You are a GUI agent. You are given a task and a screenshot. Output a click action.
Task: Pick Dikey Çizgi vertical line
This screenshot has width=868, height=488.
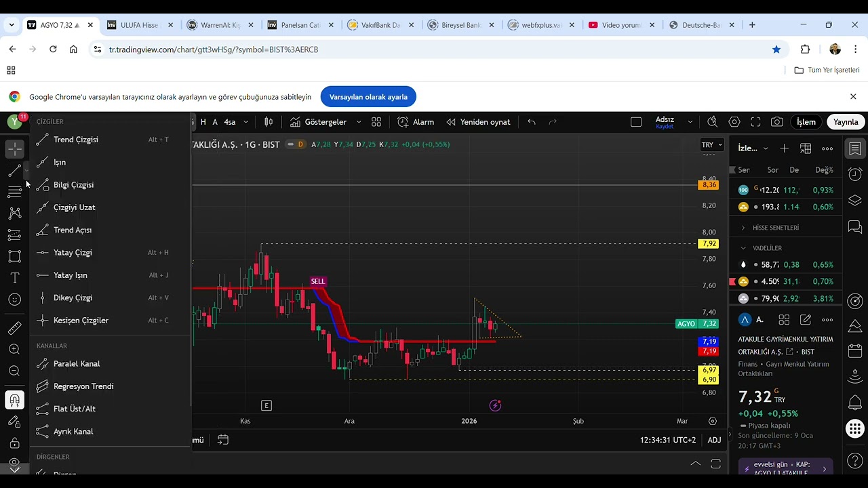(110, 298)
